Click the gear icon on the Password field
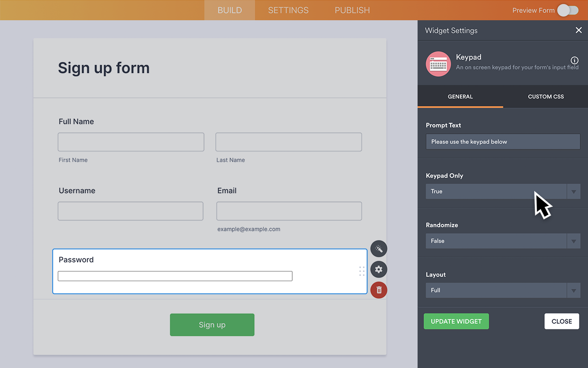Image resolution: width=588 pixels, height=368 pixels. click(x=379, y=269)
